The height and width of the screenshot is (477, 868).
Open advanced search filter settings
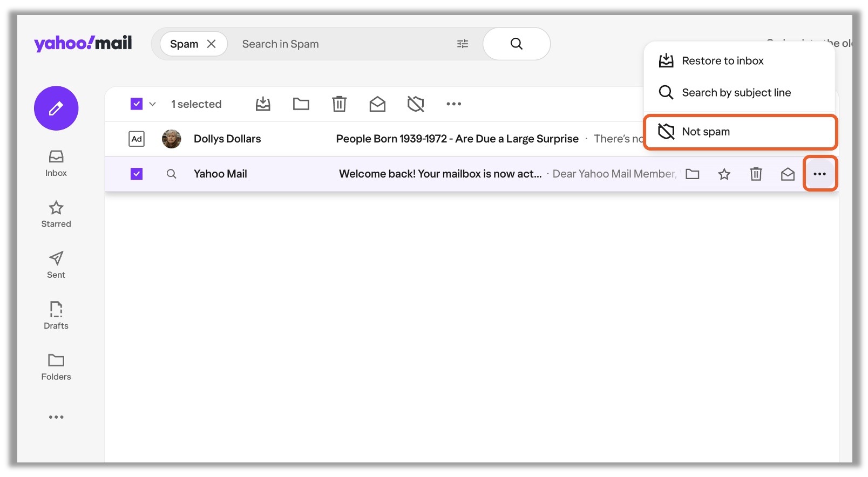(463, 44)
